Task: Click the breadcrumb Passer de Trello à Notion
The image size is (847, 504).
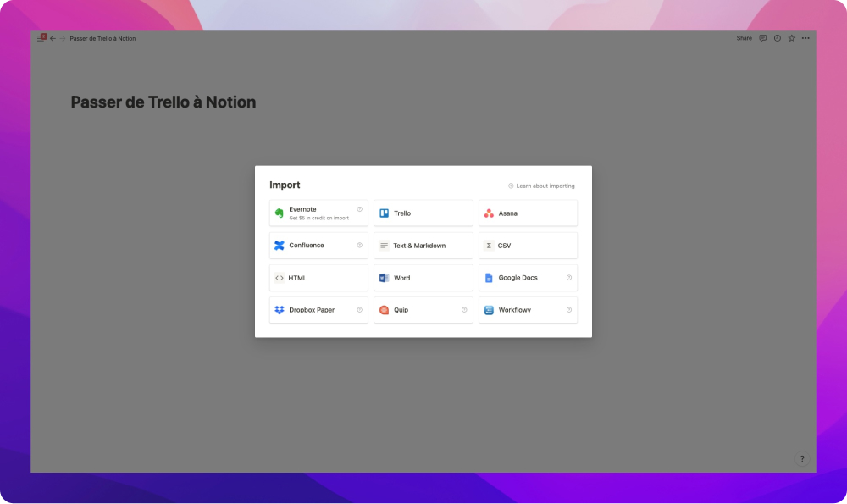Action: pos(102,38)
